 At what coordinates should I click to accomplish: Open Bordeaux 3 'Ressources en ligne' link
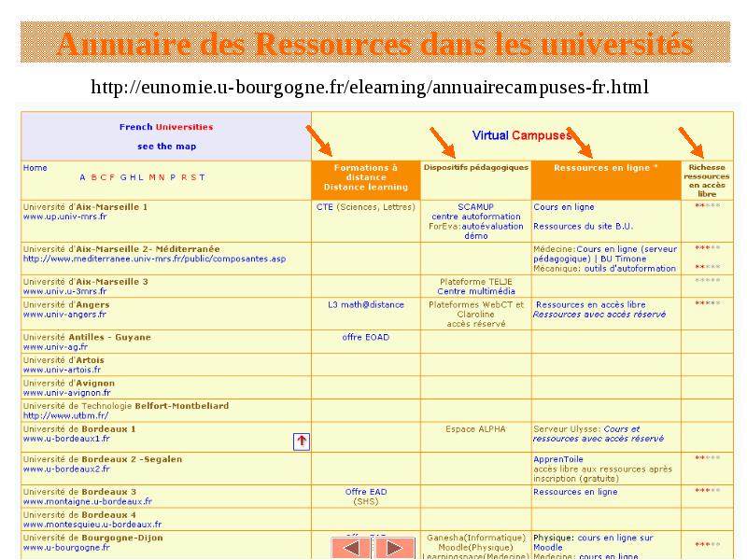click(x=575, y=492)
